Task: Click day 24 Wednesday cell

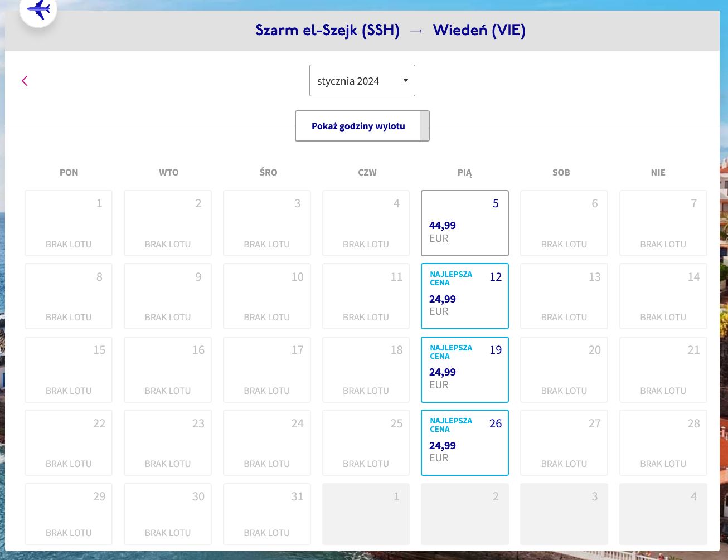Action: [x=267, y=442]
